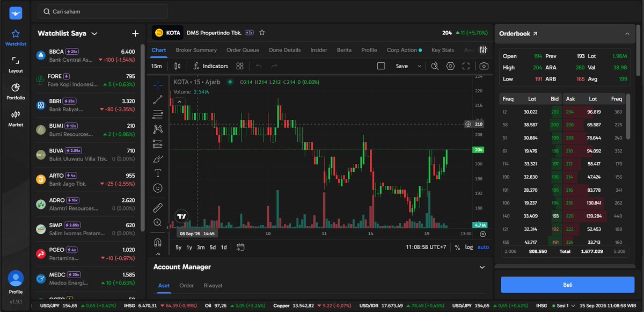Toggle the magnet snapping mode
This screenshot has height=312, width=644.
coord(158,242)
